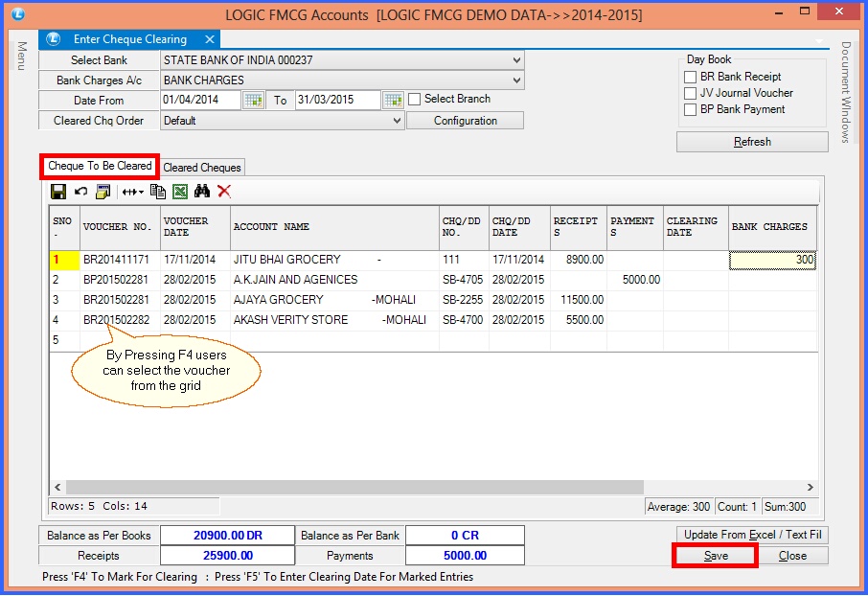Click the highlighted row number 1 cell

(65, 260)
